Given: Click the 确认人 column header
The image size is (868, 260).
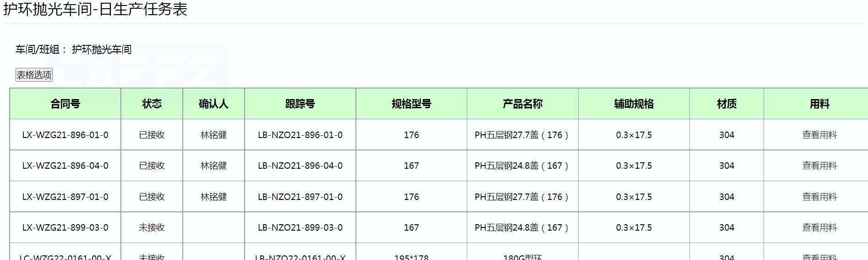Looking at the screenshot, I should (x=213, y=104).
